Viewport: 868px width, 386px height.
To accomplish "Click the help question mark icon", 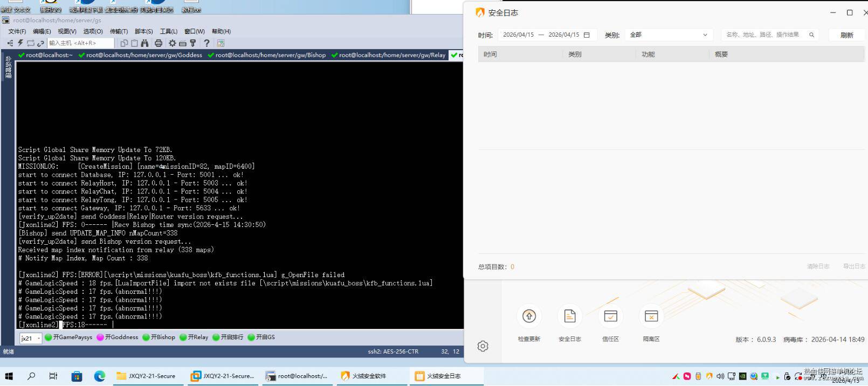I will coord(206,43).
